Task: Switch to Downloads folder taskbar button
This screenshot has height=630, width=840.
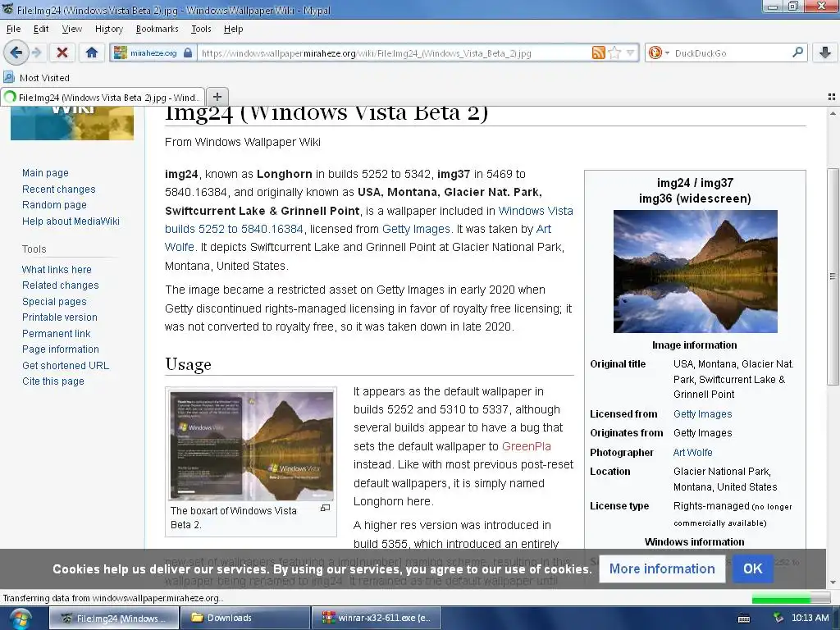Action: pyautogui.click(x=244, y=618)
